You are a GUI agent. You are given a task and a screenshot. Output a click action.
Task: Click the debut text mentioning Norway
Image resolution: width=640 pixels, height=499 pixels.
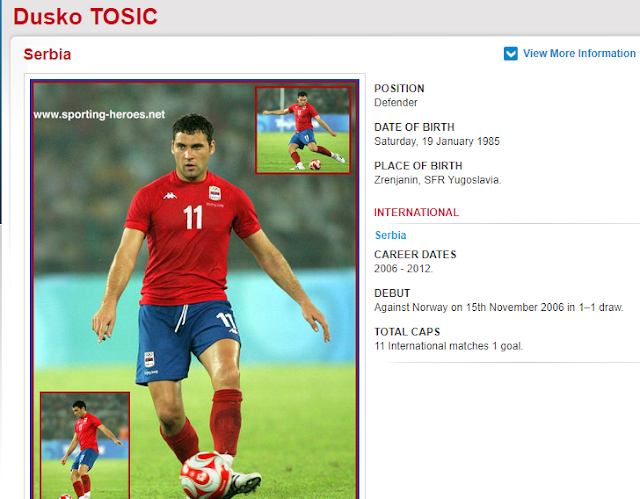click(x=499, y=307)
